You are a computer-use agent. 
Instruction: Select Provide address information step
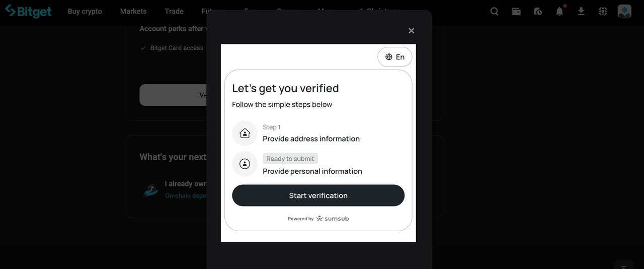[x=311, y=139]
